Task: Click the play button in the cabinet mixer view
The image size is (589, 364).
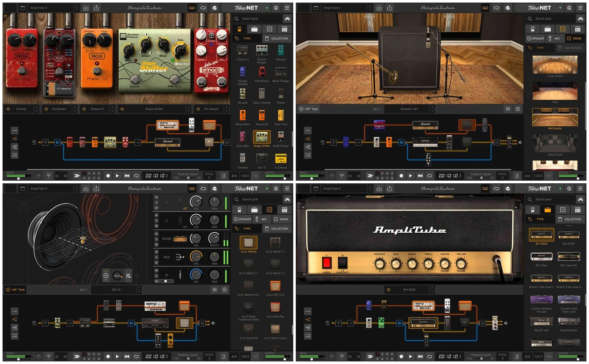Action: (117, 357)
